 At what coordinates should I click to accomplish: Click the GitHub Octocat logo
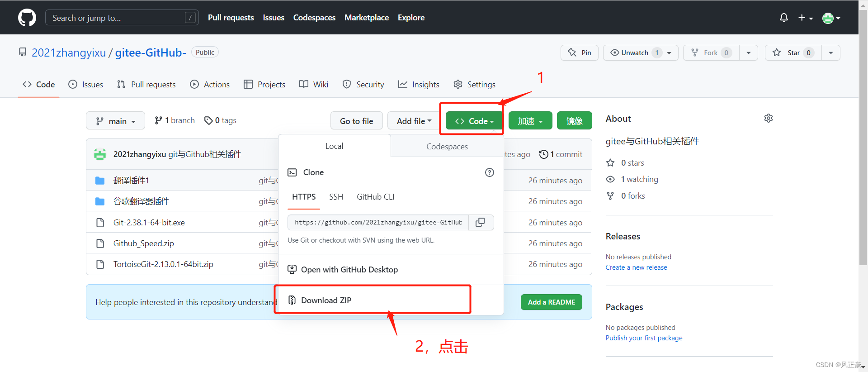[27, 18]
